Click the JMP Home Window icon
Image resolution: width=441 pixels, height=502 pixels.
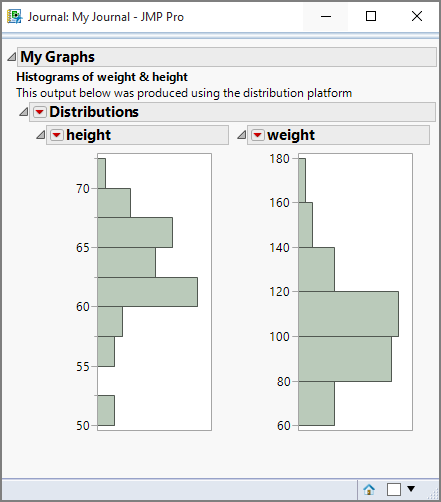(x=369, y=489)
